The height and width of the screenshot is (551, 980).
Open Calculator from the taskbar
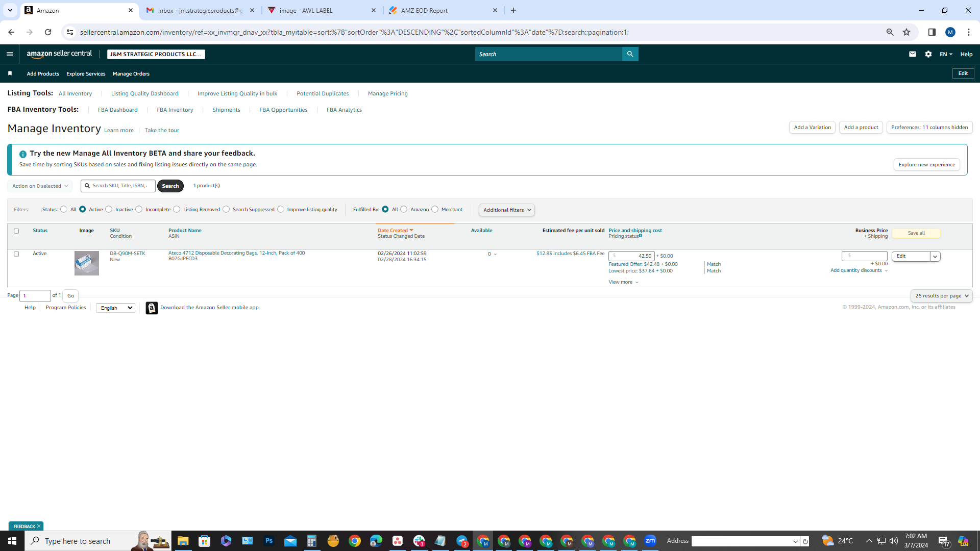pos(312,541)
